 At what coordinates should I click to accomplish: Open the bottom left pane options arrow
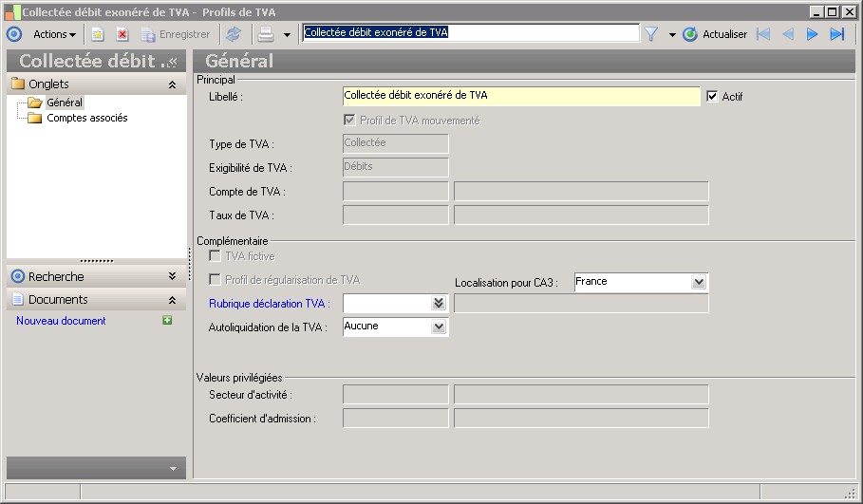[173, 469]
